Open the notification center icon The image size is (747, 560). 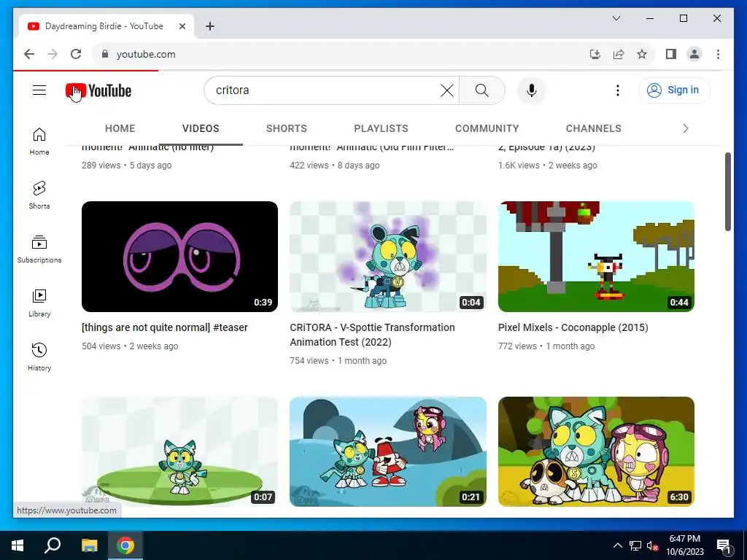(724, 545)
